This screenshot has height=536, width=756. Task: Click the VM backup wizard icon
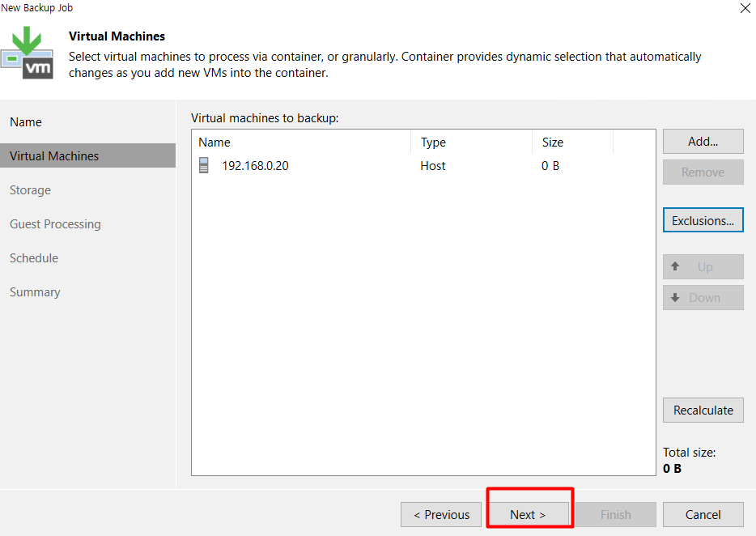click(x=27, y=53)
